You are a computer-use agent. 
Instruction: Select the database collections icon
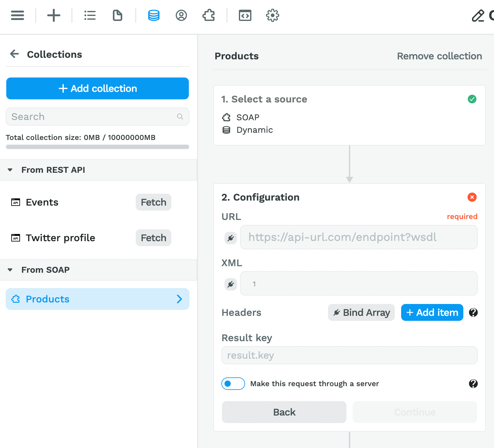154,15
